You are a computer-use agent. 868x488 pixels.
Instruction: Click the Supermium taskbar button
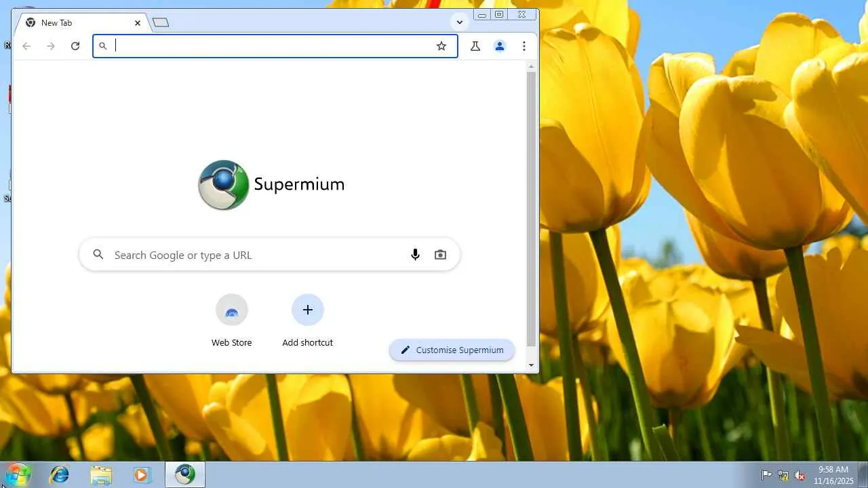(x=185, y=474)
